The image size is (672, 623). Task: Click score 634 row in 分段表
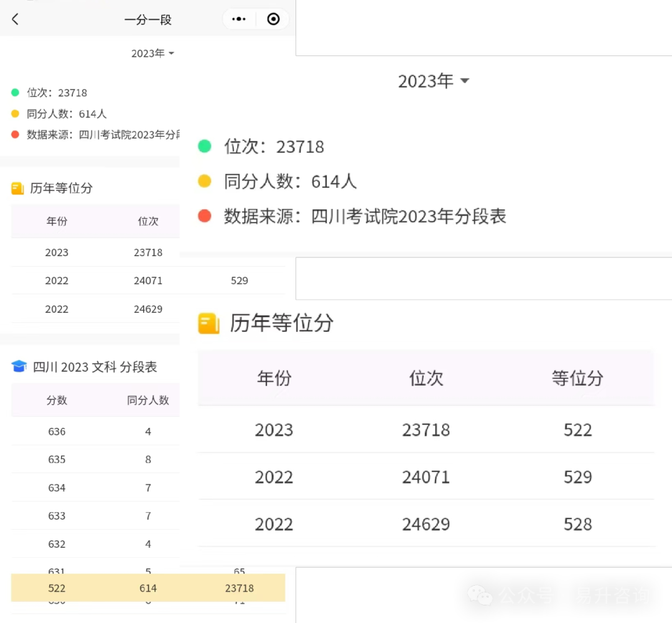click(95, 487)
